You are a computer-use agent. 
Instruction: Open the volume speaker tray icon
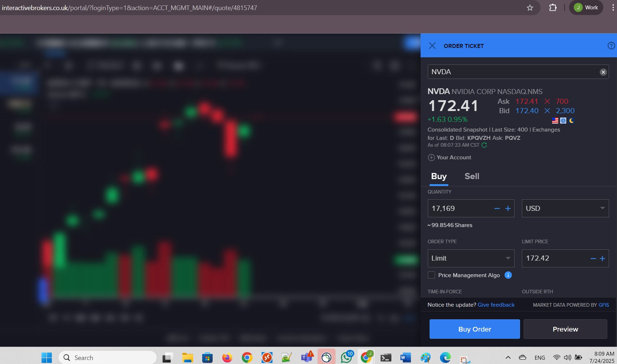[x=567, y=358]
